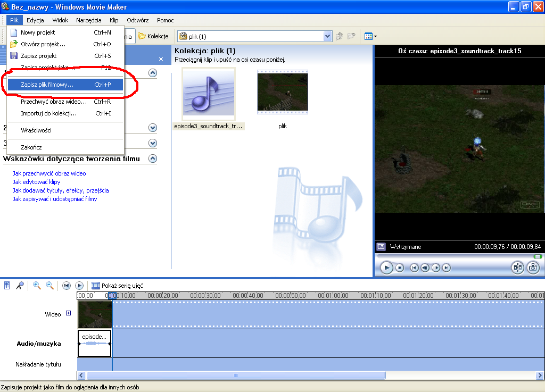Viewport: 545px width, 392px height.
Task: Open the views dropdown arrow in toolbar
Action: [x=375, y=36]
